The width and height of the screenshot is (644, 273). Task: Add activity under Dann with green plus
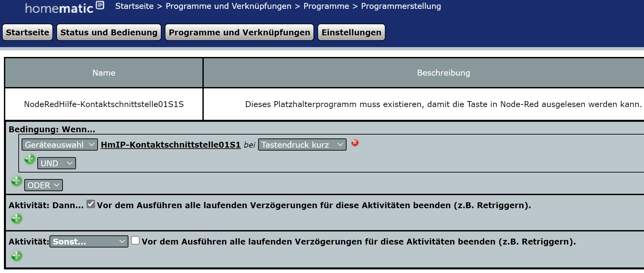(x=16, y=218)
